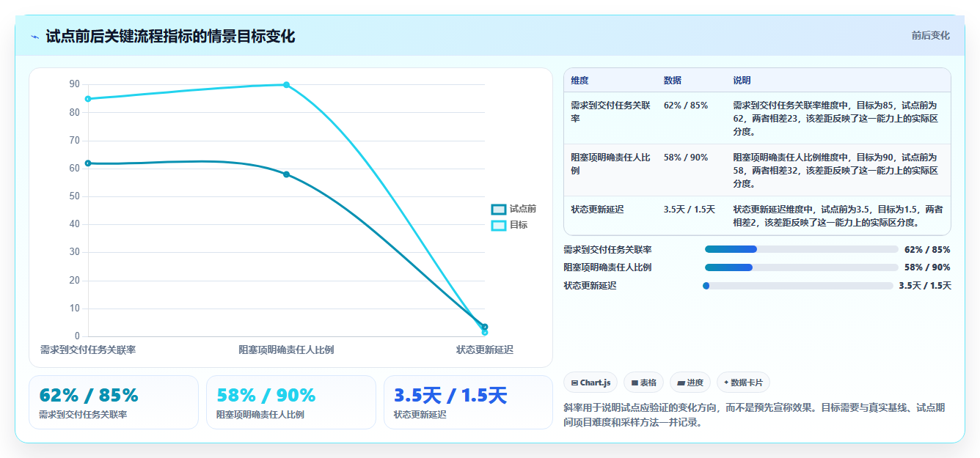The image size is (980, 458).
Task: Click the 前后变化 label in header
Action: point(930,35)
